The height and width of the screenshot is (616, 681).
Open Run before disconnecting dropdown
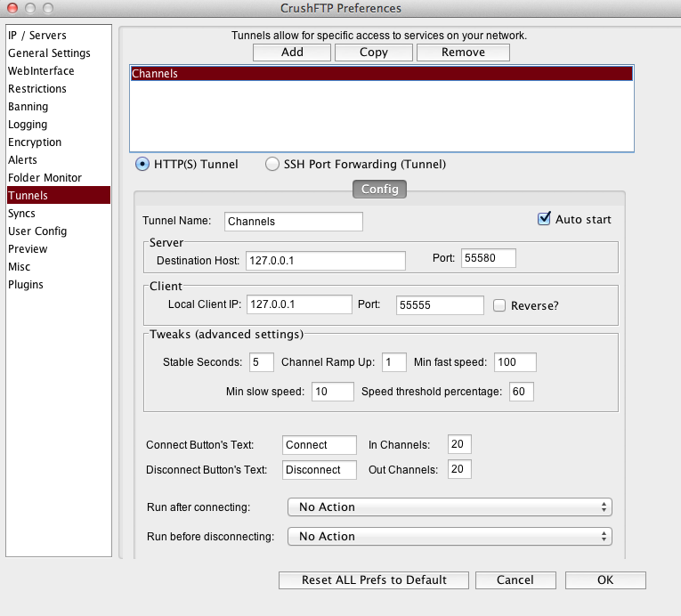tap(450, 537)
